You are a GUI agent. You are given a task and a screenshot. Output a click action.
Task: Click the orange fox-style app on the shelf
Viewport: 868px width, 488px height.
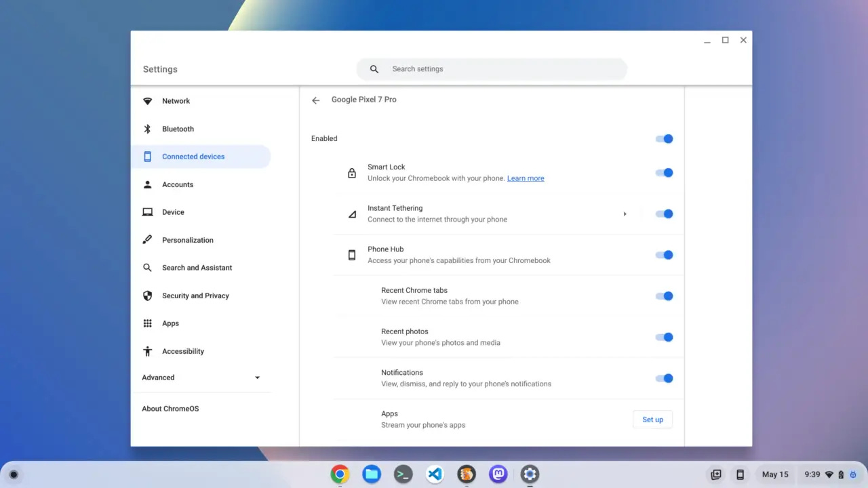click(467, 474)
